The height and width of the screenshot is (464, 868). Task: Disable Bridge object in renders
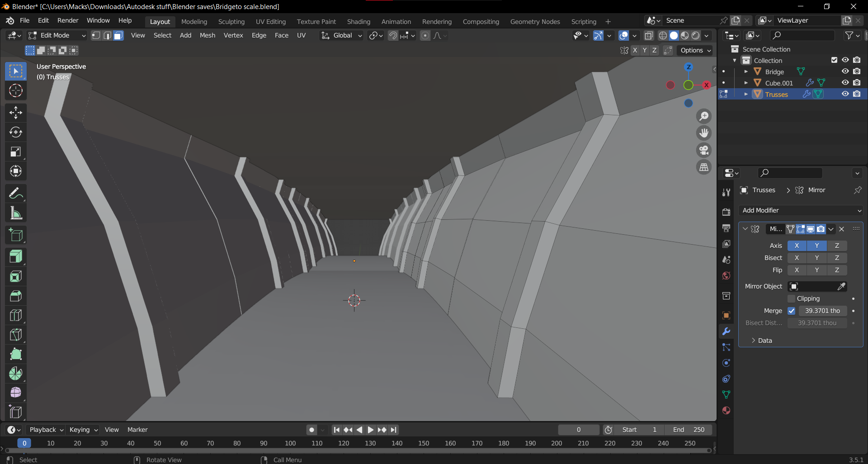tap(857, 71)
